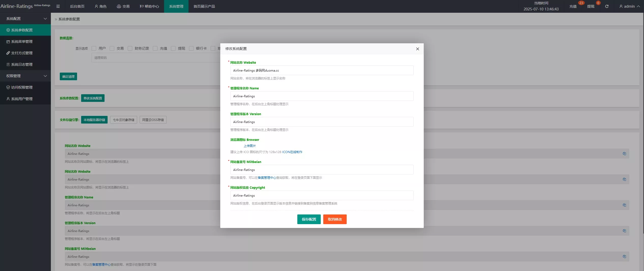Open 系统菜单管理 in the sidebar
644x271 pixels.
[x=22, y=42]
